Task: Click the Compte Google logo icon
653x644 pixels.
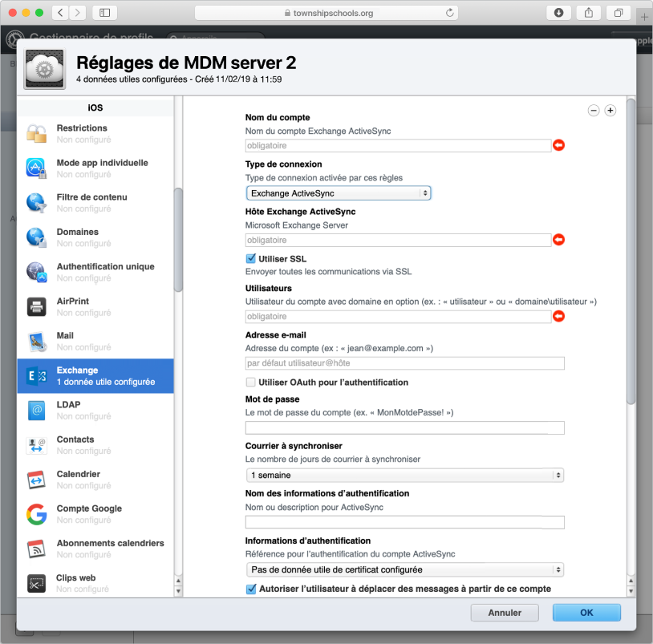Action: [x=37, y=514]
